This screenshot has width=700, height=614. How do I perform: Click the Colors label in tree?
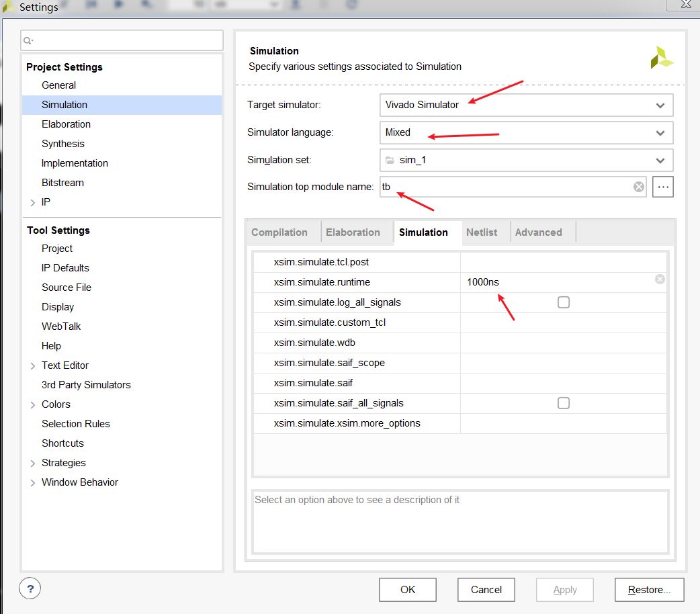point(56,404)
